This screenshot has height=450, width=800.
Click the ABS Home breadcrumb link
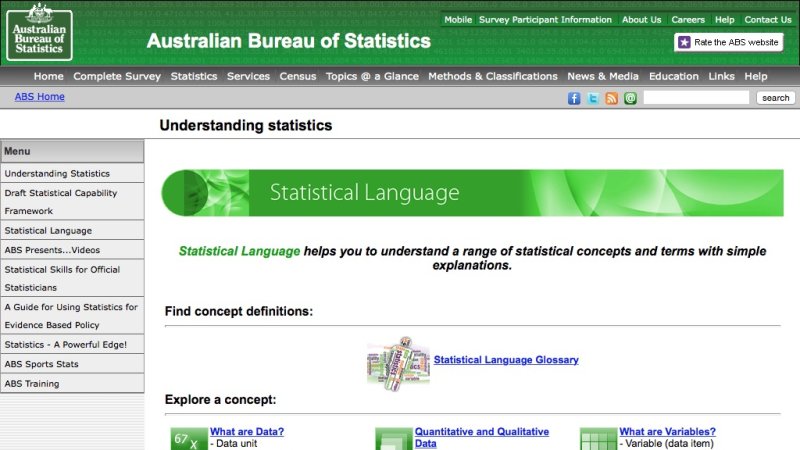coord(39,96)
